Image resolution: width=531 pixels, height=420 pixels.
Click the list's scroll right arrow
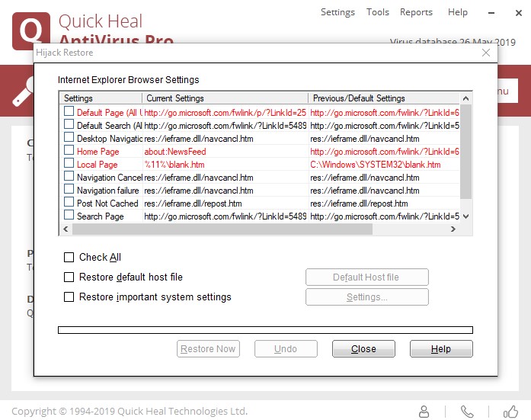pyautogui.click(x=453, y=229)
